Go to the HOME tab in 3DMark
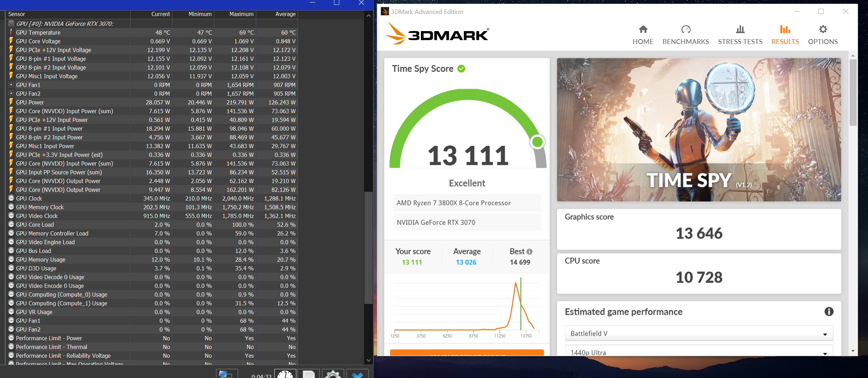Viewport: 868px width, 378px height. coord(643,35)
